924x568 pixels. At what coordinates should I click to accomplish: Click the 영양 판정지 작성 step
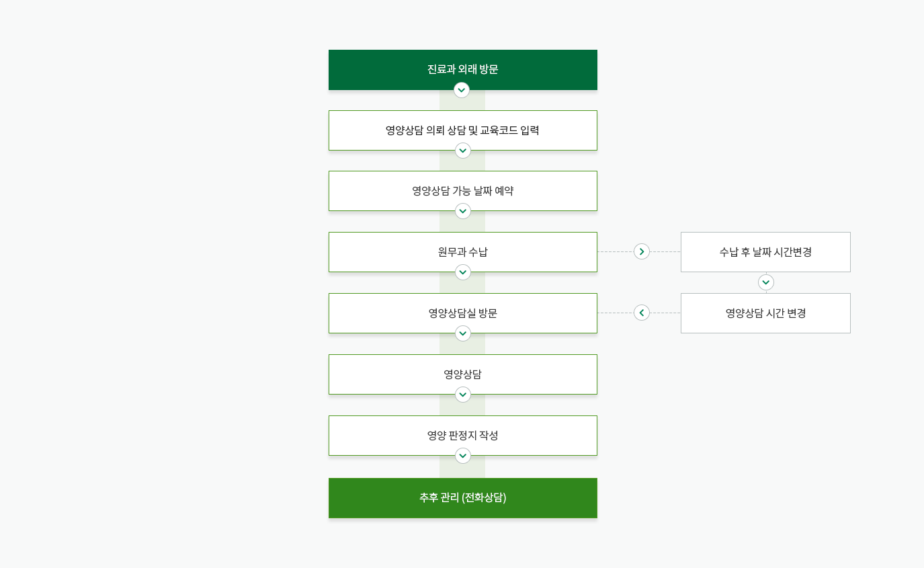[x=462, y=435]
